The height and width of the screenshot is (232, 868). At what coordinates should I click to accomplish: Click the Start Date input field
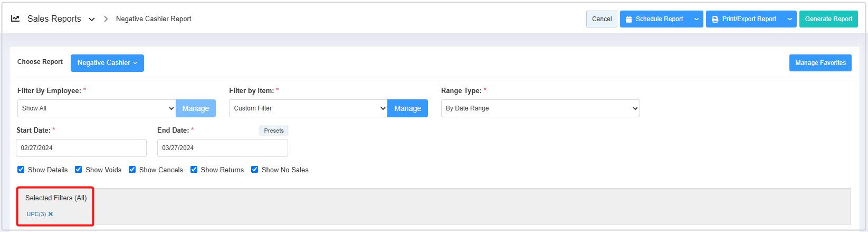81,148
